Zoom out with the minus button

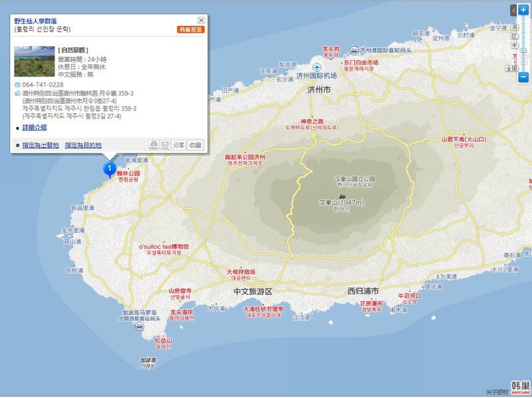click(x=523, y=77)
